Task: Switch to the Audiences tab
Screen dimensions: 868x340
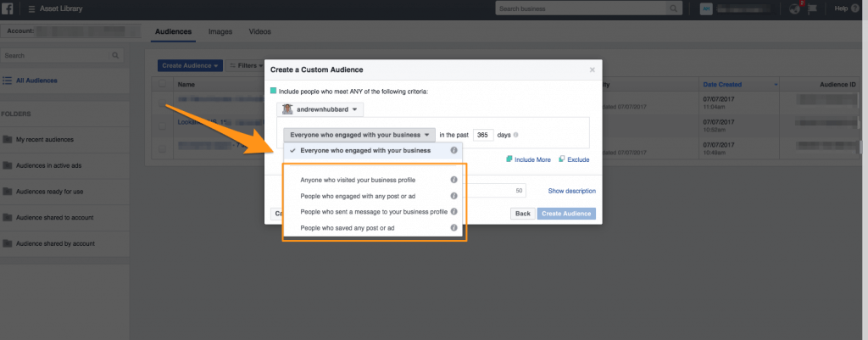Action: coord(173,31)
